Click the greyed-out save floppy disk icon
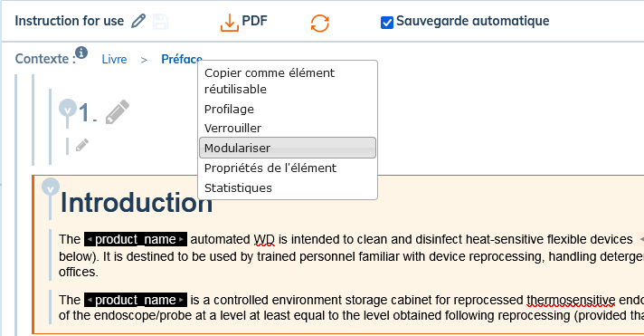 pos(161,22)
